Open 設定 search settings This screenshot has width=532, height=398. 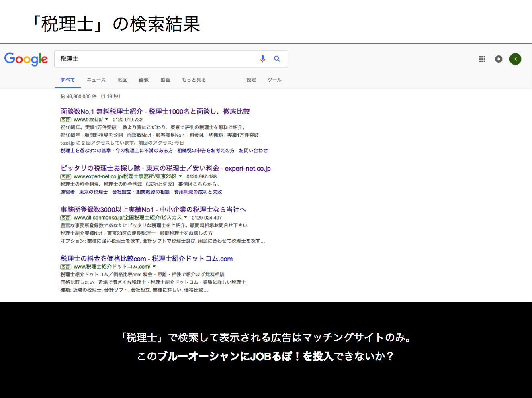[251, 80]
